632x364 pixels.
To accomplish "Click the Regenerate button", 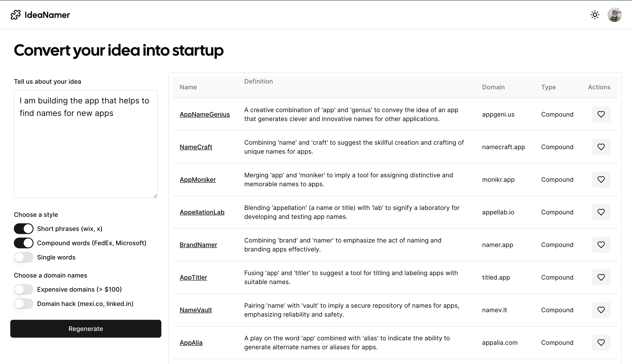I will tap(86, 329).
